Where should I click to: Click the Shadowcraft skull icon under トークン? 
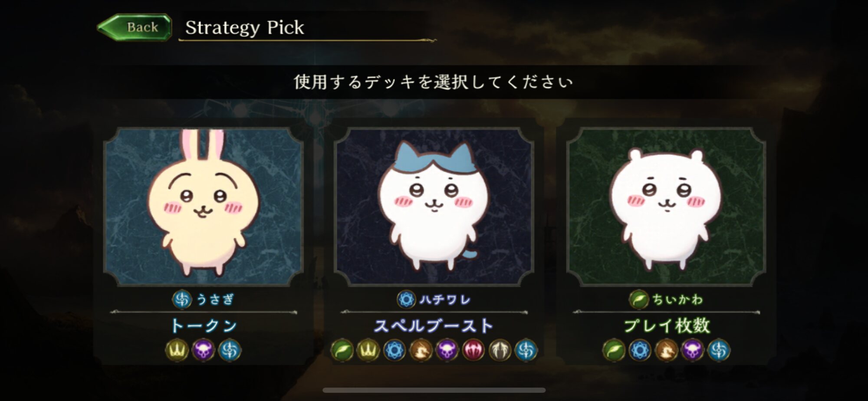tap(203, 350)
